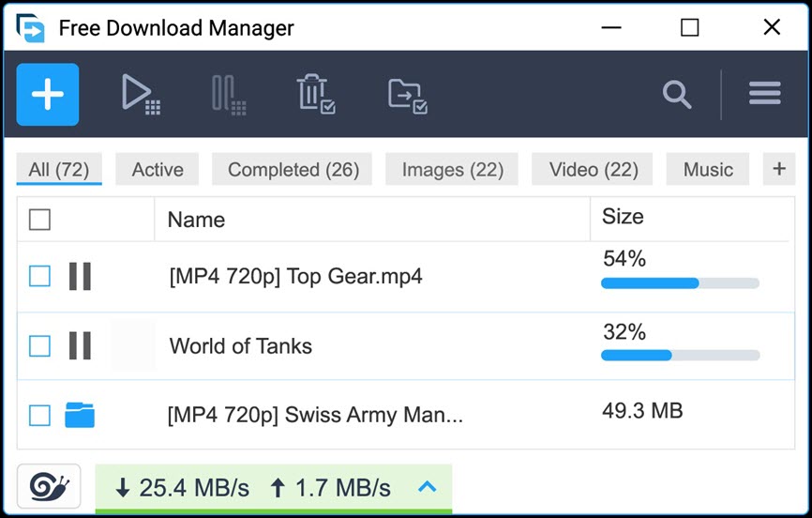812x518 pixels.
Task: Close the Free Download Manager window
Action: [x=772, y=27]
